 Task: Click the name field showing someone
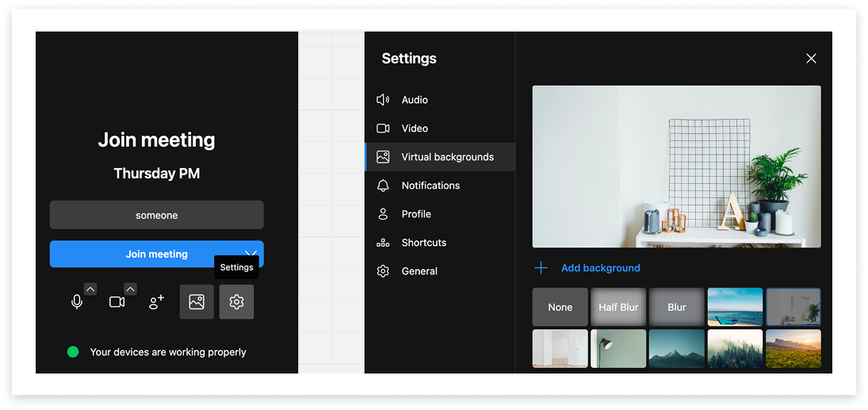[x=157, y=215]
